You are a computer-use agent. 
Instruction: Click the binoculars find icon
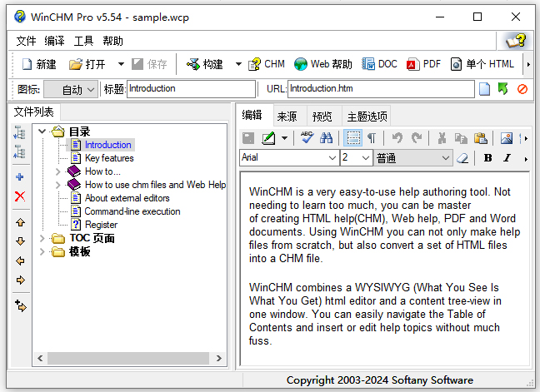point(326,138)
